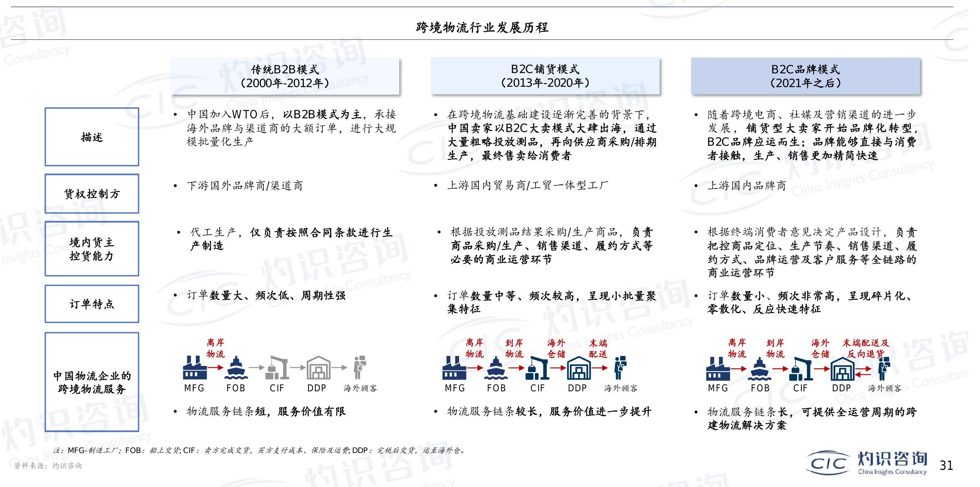Image resolution: width=980 pixels, height=487 pixels.
Task: Click the text 上游国内品牌商
Action: [746, 186]
